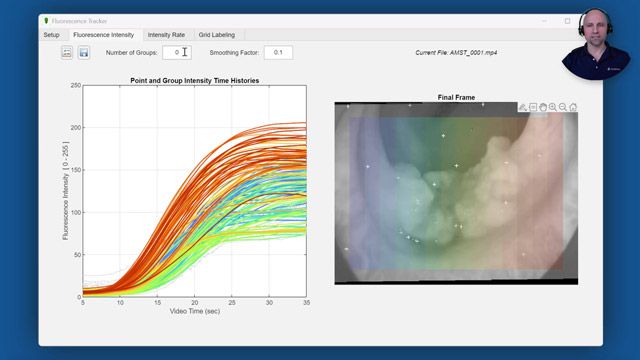Click the 'Video Time (sec)' axis label

[195, 311]
